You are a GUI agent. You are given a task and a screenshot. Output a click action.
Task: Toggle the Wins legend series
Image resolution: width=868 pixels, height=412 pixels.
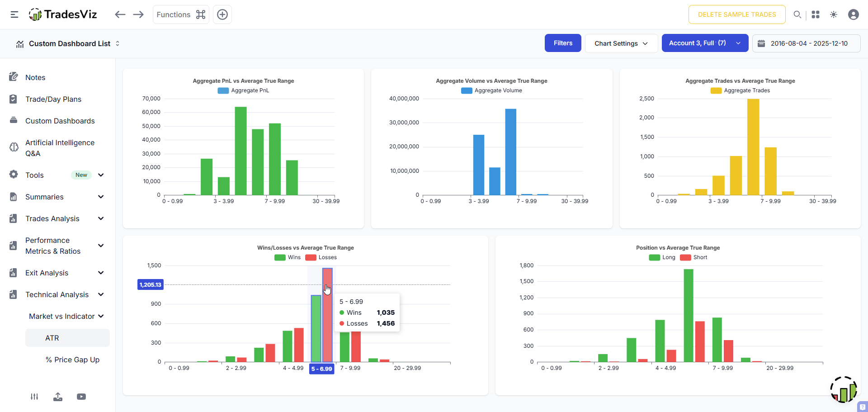288,257
